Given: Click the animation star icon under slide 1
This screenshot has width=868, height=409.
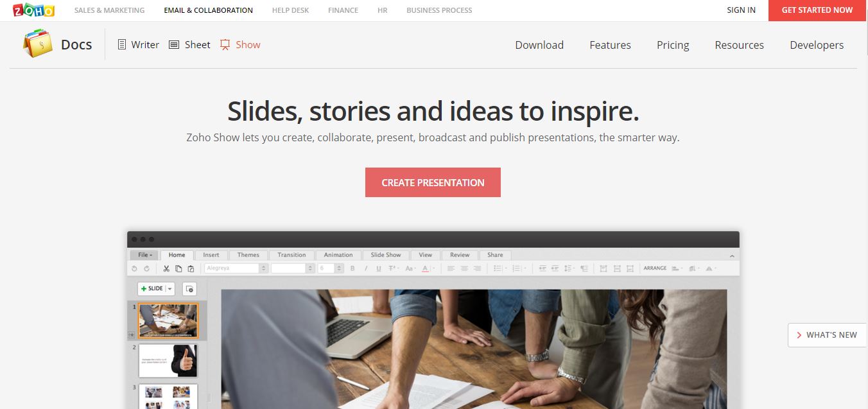Looking at the screenshot, I should [132, 335].
